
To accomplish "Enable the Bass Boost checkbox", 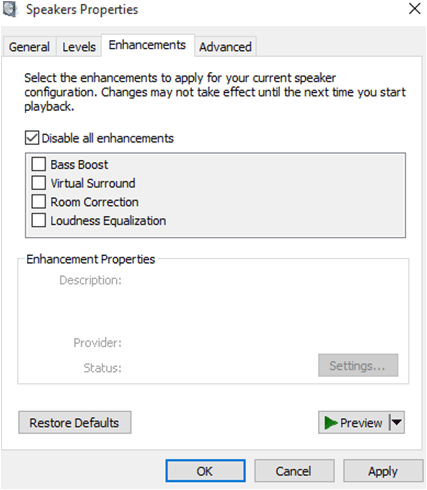I will point(39,164).
